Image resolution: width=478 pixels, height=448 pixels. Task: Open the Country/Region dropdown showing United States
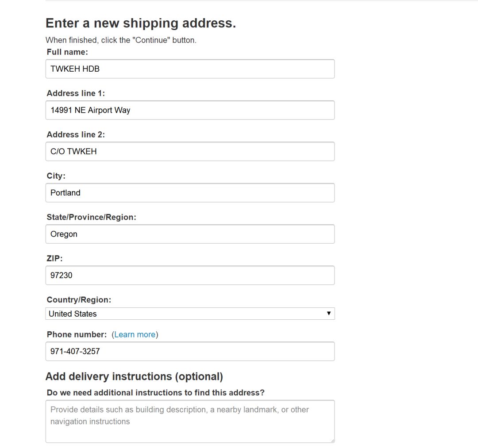190,314
